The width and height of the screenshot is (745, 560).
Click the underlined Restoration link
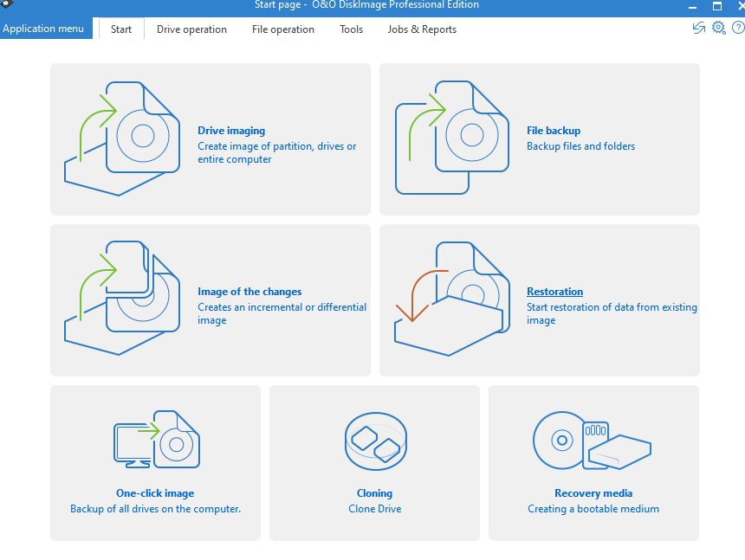554,292
